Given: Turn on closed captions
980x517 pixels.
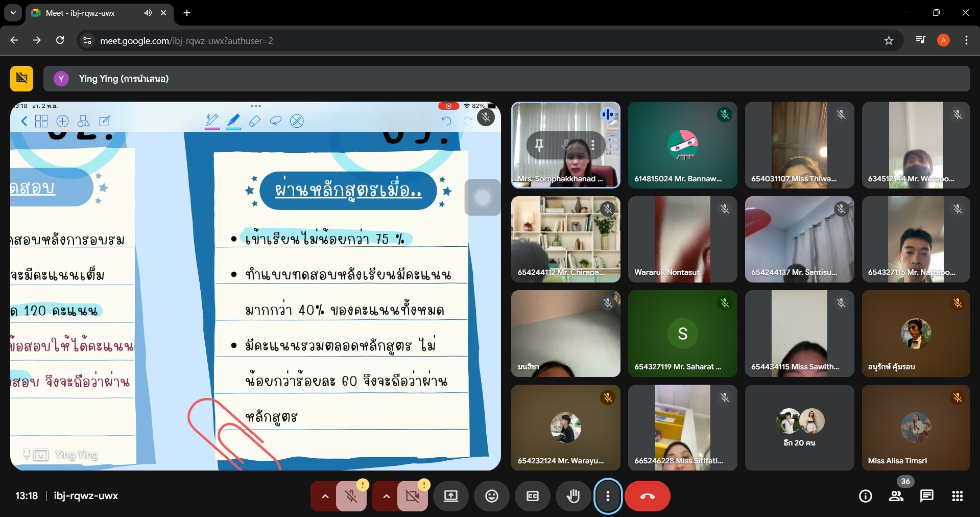Looking at the screenshot, I should point(532,496).
